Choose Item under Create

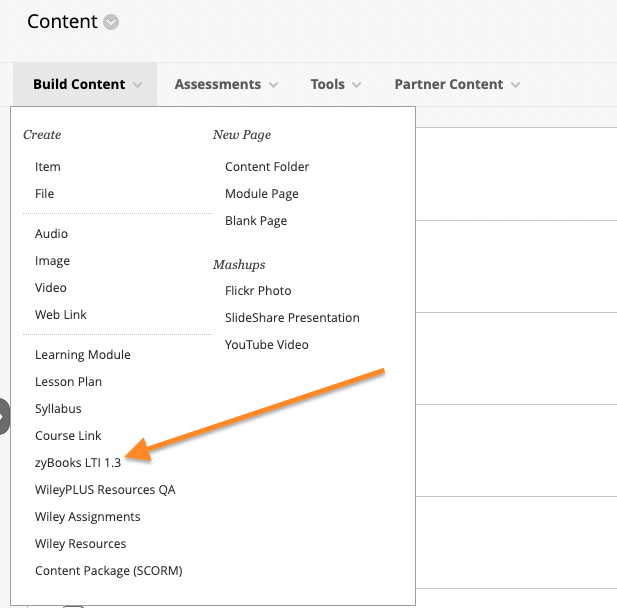[48, 167]
